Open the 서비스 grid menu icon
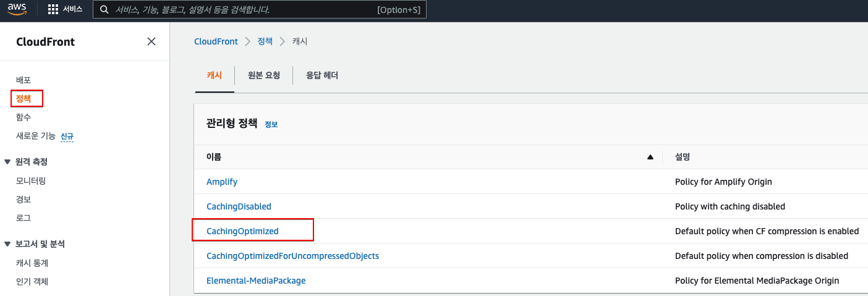 [53, 10]
